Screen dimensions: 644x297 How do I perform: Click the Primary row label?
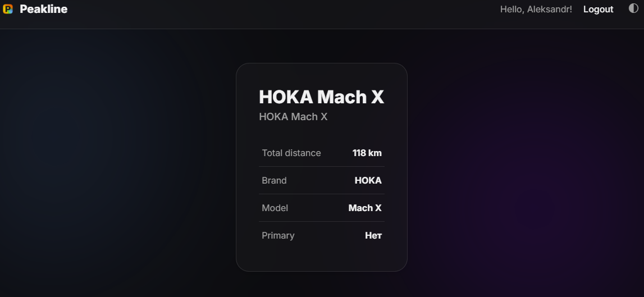[278, 235]
